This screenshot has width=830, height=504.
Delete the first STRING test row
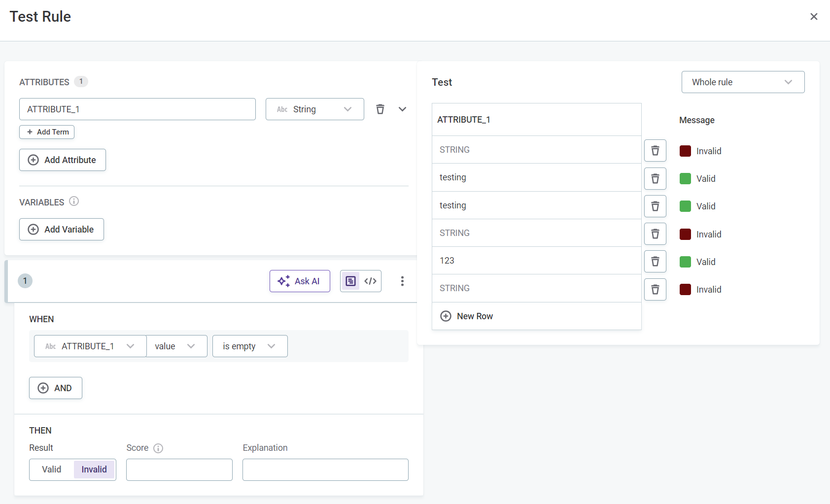click(655, 151)
